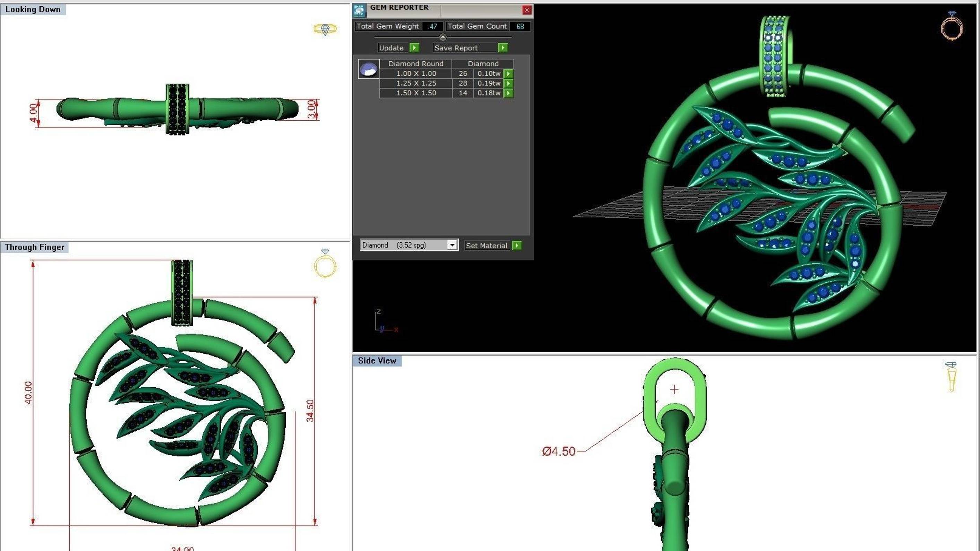
Task: Click green arrow next to Update
Action: click(x=414, y=48)
